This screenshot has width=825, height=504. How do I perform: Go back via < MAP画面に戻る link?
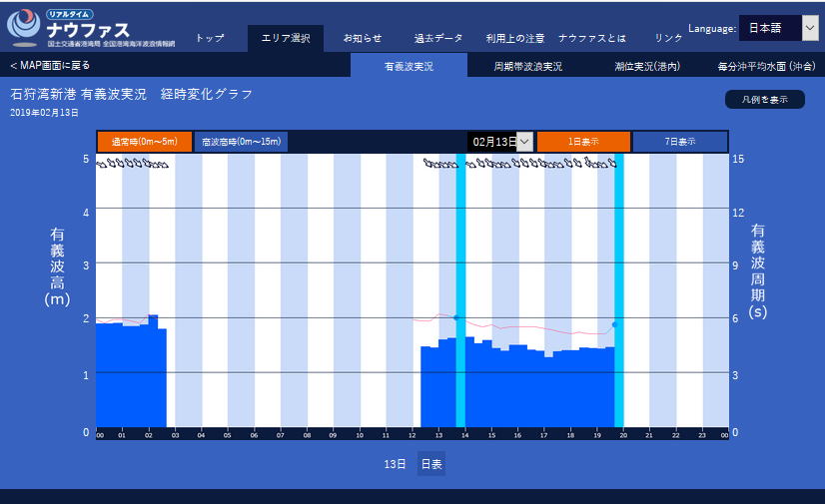tap(50, 66)
